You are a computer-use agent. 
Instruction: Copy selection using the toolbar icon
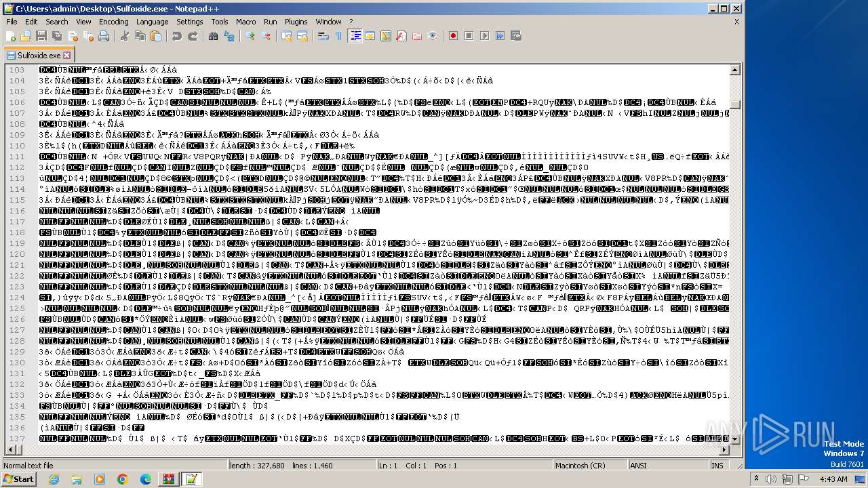pyautogui.click(x=140, y=36)
